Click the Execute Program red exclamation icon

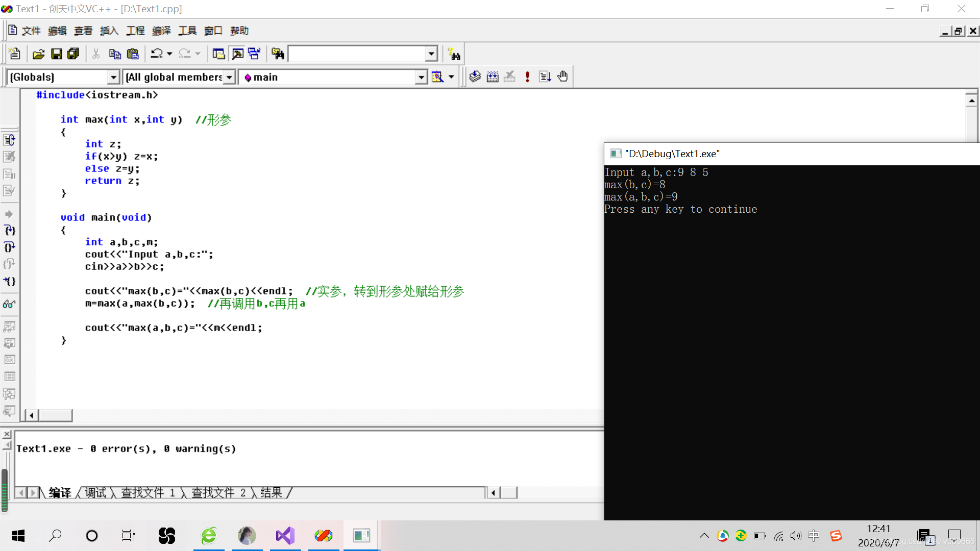[x=527, y=77]
